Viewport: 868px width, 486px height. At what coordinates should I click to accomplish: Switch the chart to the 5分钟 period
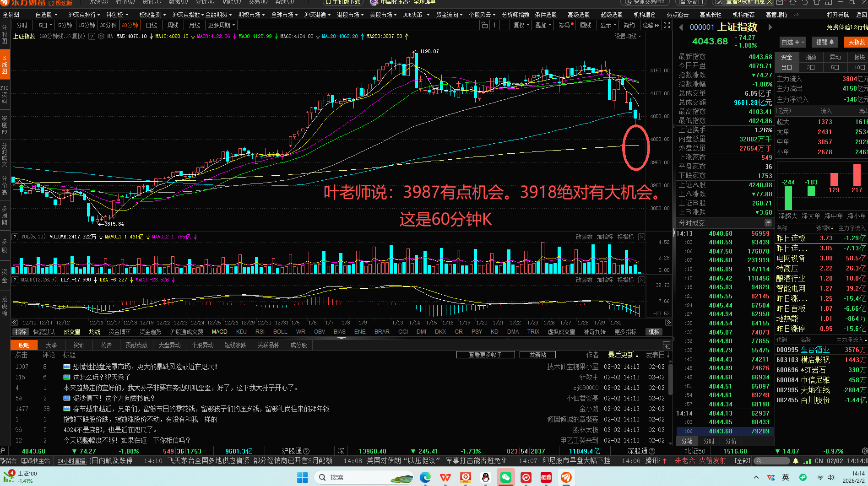pos(65,25)
